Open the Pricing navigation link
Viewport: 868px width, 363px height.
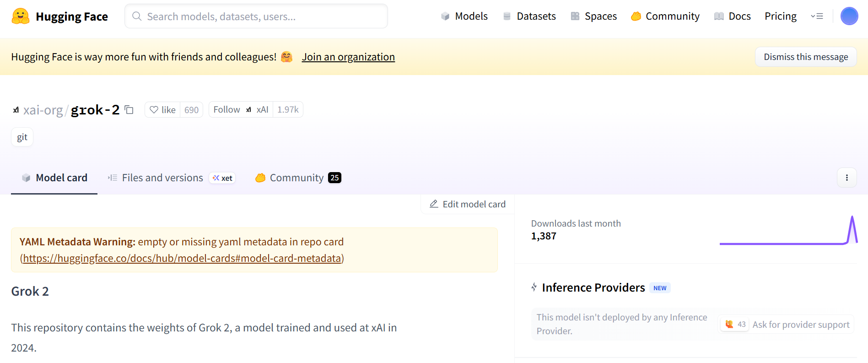(x=781, y=16)
